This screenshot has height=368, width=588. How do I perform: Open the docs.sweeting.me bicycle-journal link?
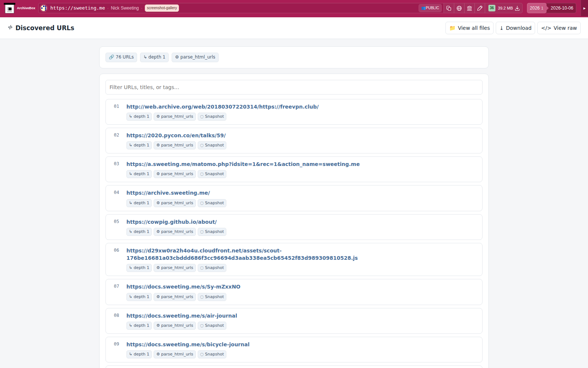click(x=188, y=344)
